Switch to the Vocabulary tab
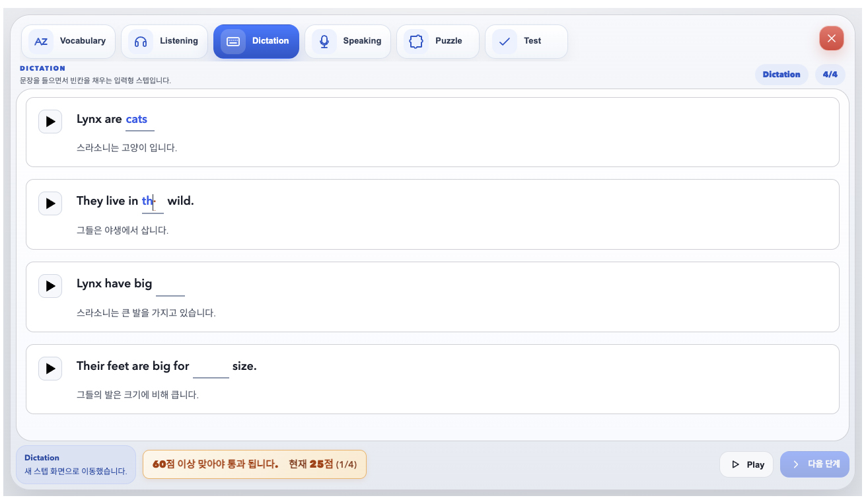The height and width of the screenshot is (504, 866). pos(69,42)
